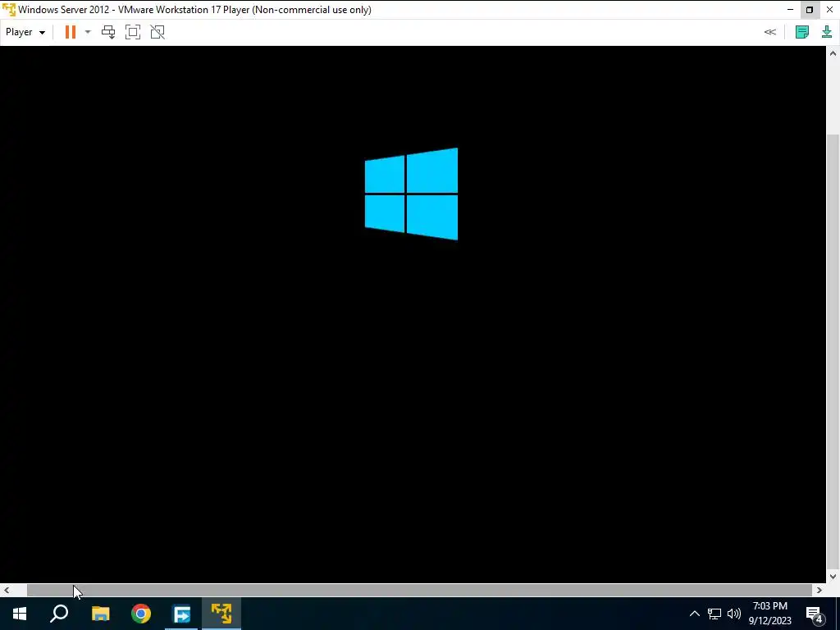The image size is (840, 630).
Task: Select VMware Player taskbar icon
Action: pyautogui.click(x=221, y=614)
